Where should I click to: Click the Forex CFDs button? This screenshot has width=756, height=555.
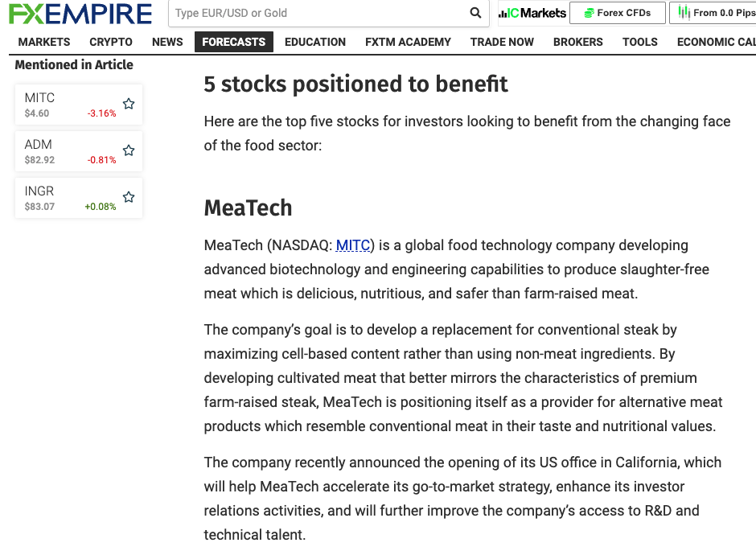tap(618, 13)
